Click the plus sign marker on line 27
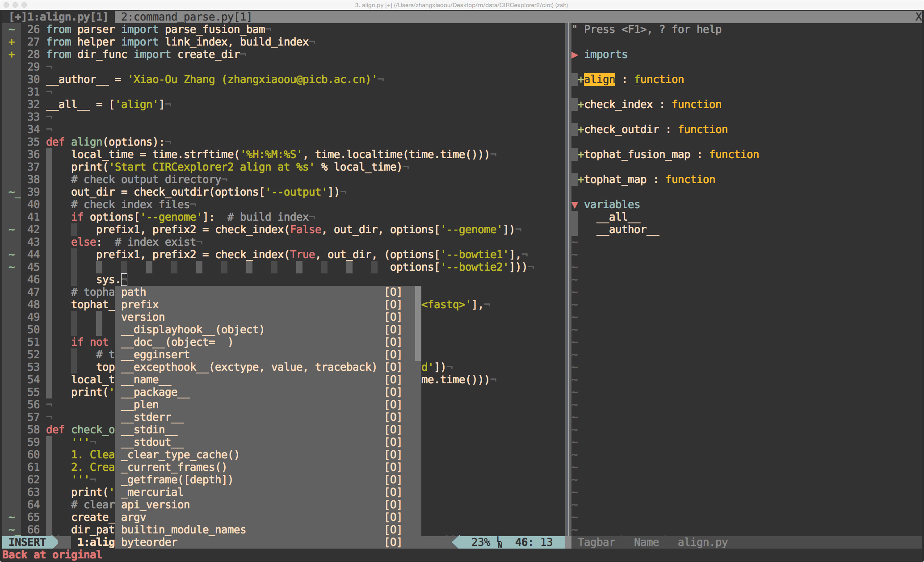This screenshot has height=562, width=924. 12,42
